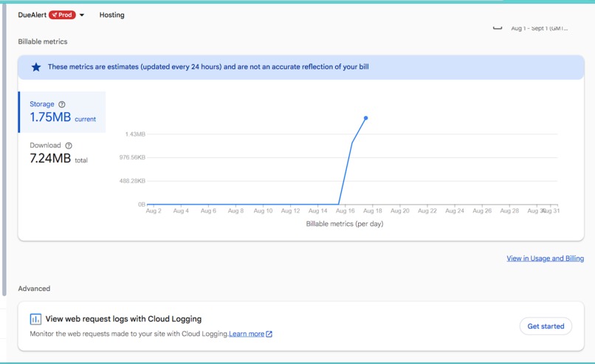Image resolution: width=595 pixels, height=364 pixels.
Task: Click the Advanced section heading
Action: (34, 289)
